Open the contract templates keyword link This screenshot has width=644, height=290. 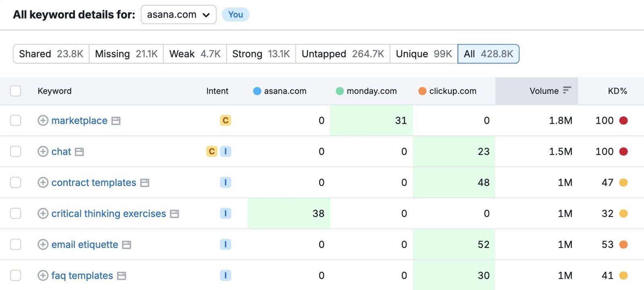click(94, 183)
